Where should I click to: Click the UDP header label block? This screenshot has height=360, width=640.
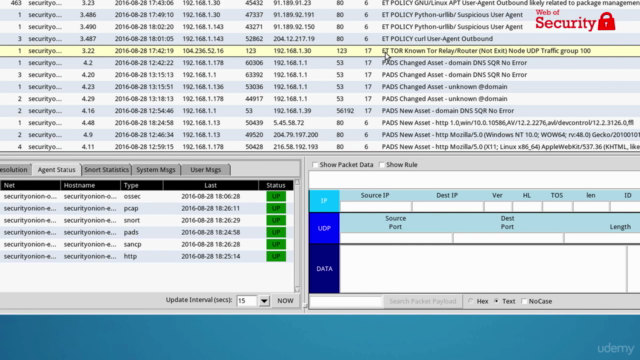click(324, 228)
